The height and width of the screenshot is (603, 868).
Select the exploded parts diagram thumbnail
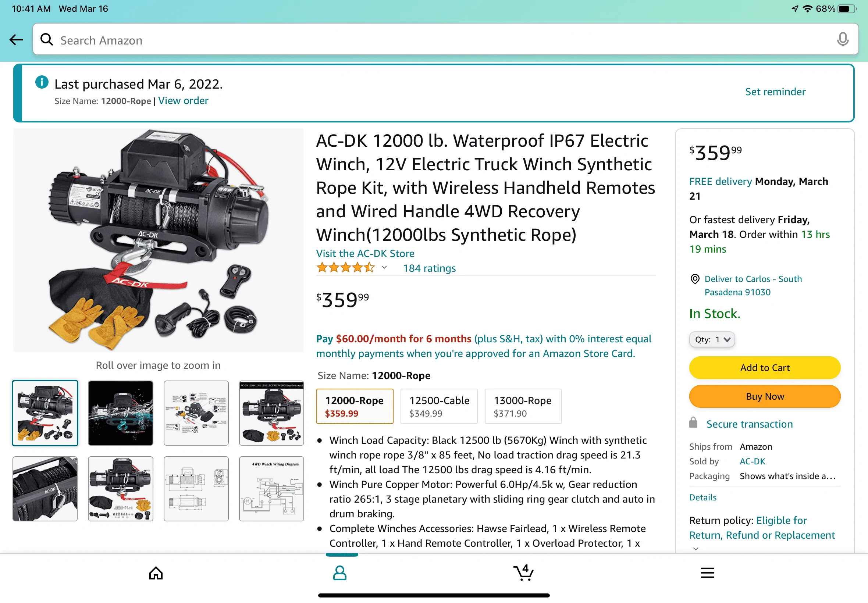(196, 413)
